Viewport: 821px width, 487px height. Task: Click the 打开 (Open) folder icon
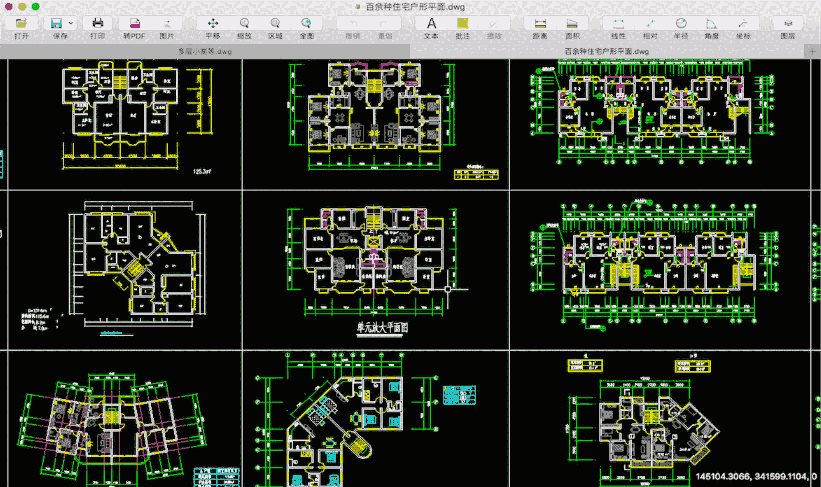(x=21, y=23)
